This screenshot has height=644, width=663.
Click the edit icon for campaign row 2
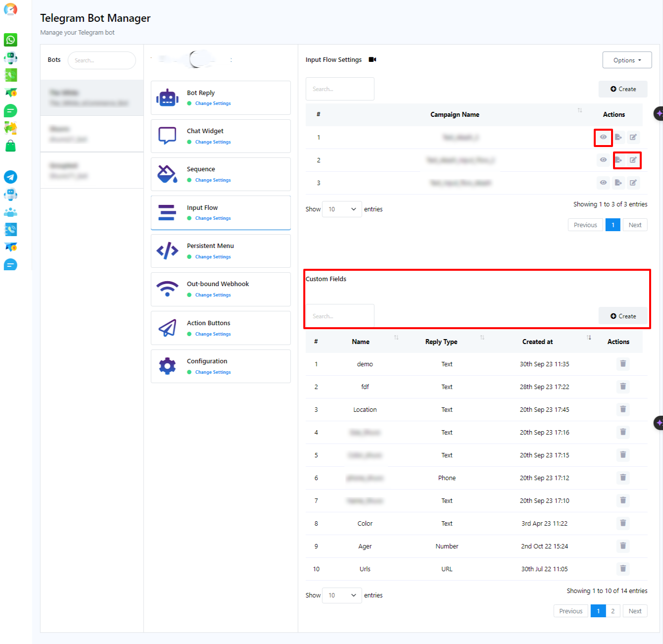(633, 160)
